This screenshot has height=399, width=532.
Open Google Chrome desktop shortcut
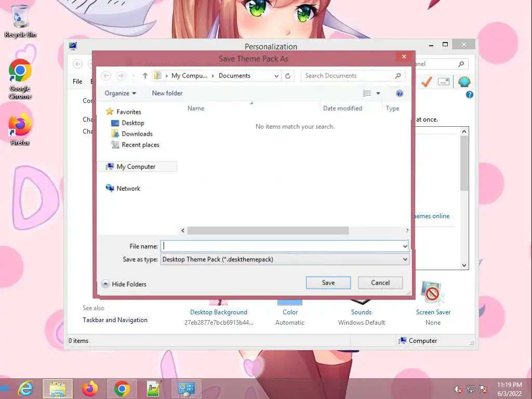pos(20,79)
